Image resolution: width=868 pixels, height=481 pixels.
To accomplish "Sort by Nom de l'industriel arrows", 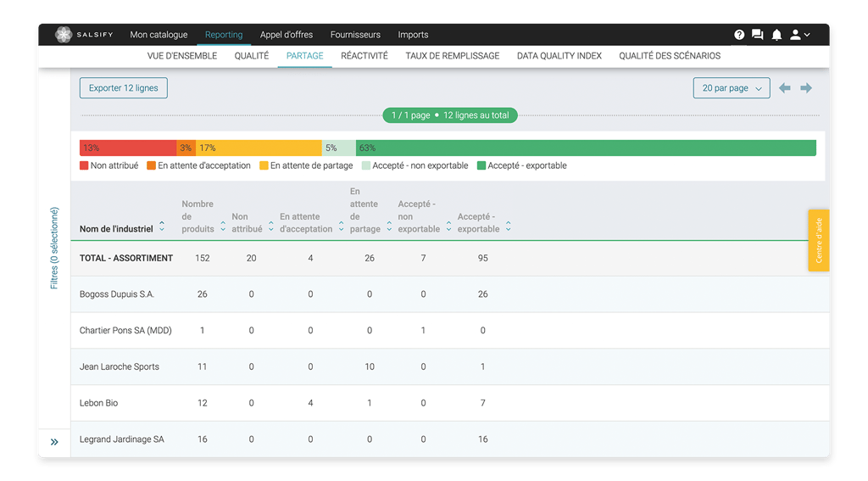I will coord(162,226).
